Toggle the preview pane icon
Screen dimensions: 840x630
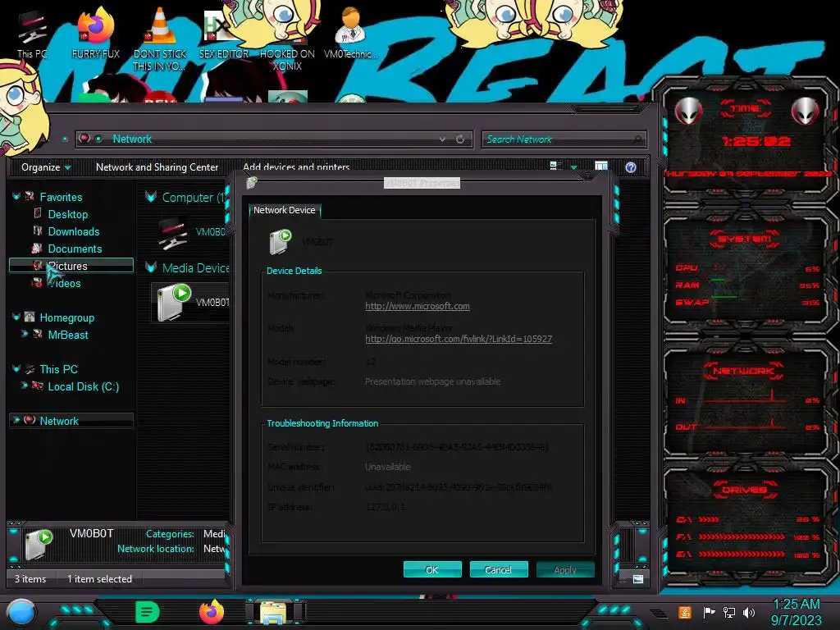point(601,167)
